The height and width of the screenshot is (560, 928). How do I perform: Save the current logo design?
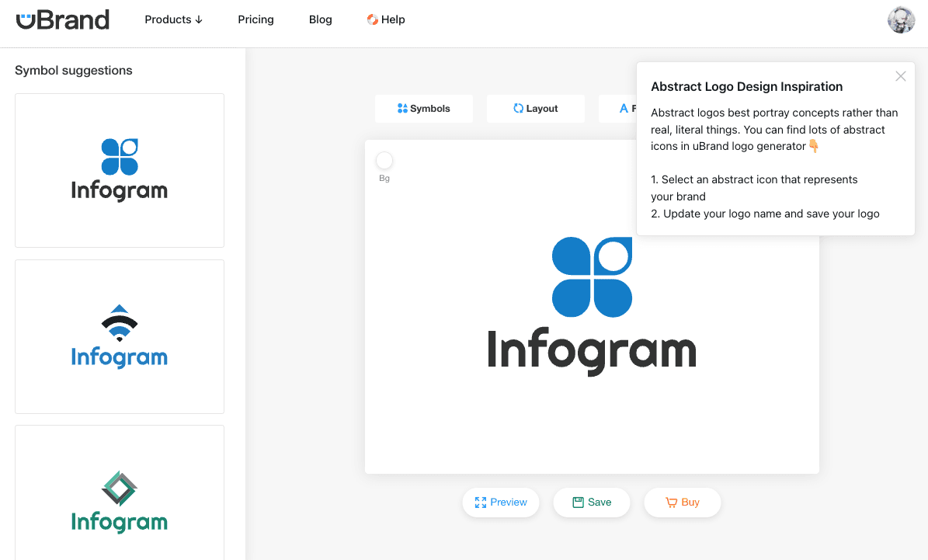point(592,503)
